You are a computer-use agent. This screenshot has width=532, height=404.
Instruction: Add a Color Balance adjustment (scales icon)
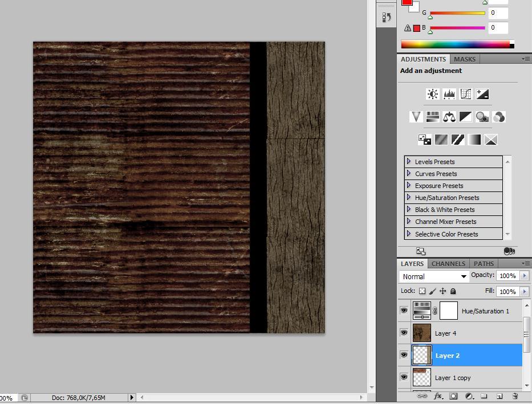pyautogui.click(x=449, y=117)
